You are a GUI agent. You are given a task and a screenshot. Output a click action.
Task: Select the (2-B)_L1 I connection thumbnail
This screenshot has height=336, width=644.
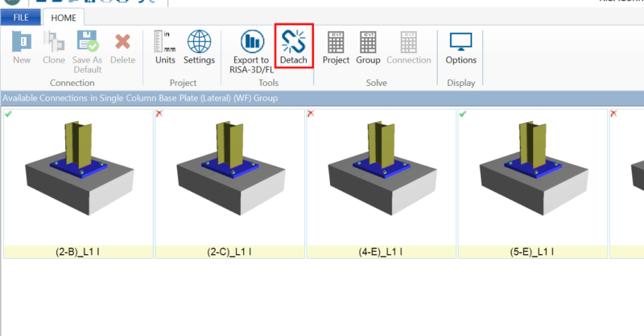[77, 175]
